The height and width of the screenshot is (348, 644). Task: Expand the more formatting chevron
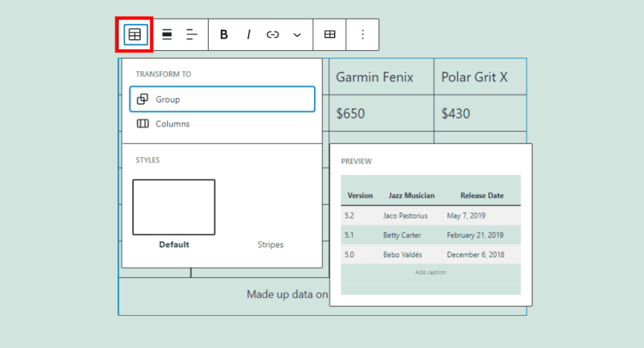point(297,35)
